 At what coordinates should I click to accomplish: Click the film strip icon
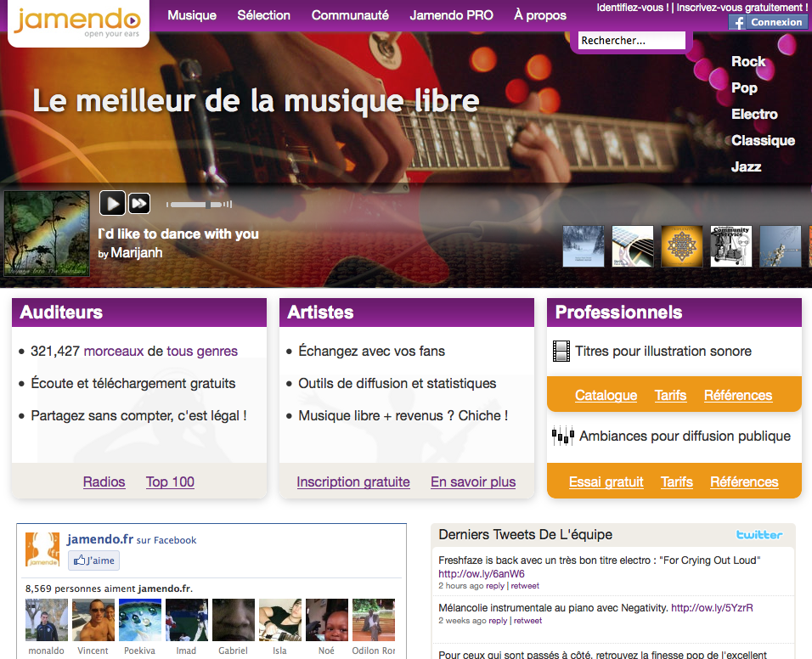point(561,351)
